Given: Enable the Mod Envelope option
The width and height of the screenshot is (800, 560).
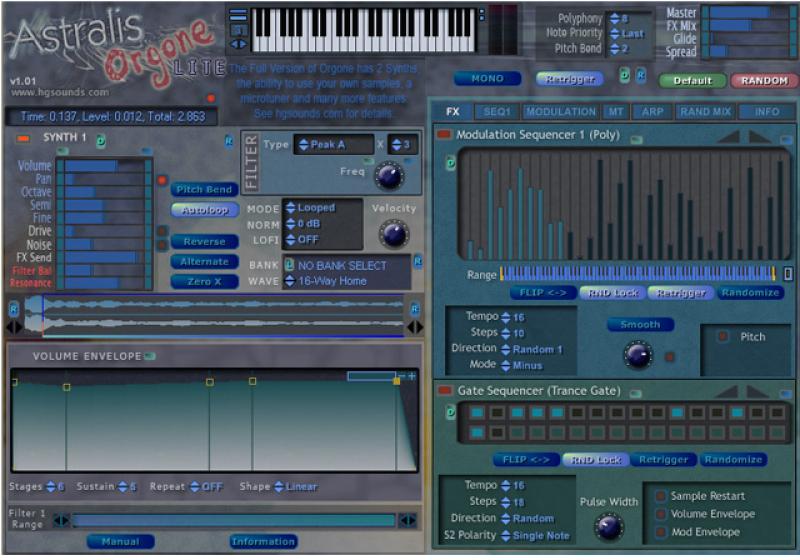Looking at the screenshot, I should pyautogui.click(x=661, y=532).
